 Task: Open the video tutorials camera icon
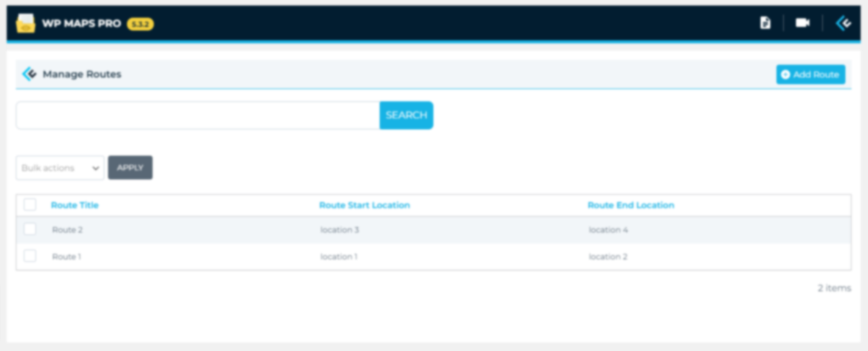(802, 23)
